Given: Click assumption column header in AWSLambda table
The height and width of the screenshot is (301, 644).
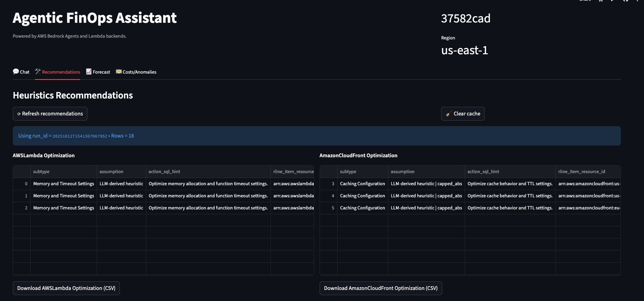Looking at the screenshot, I should tap(121, 171).
